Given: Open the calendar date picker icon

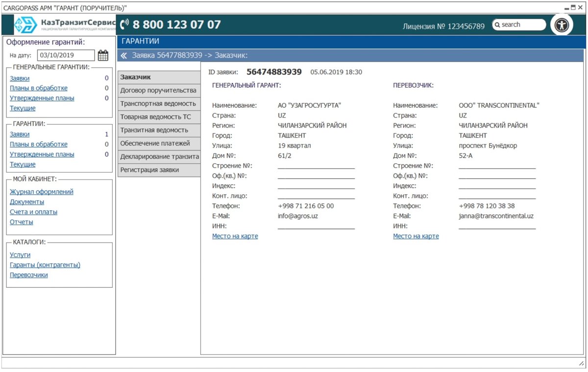Looking at the screenshot, I should (x=103, y=55).
